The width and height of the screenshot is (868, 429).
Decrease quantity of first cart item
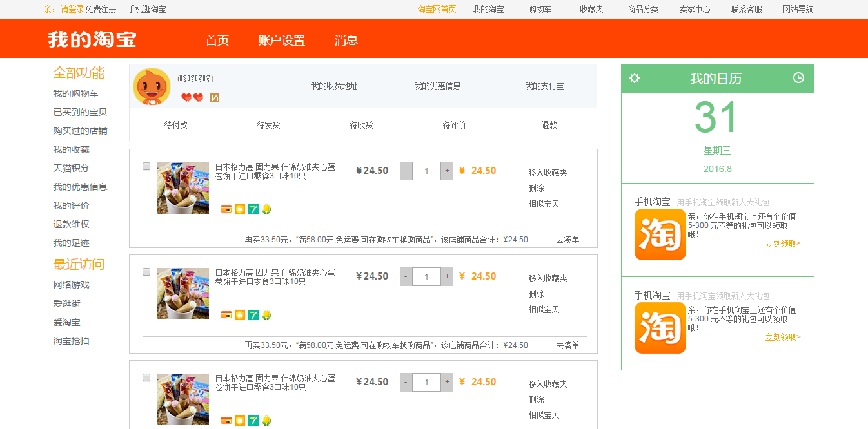click(x=406, y=171)
